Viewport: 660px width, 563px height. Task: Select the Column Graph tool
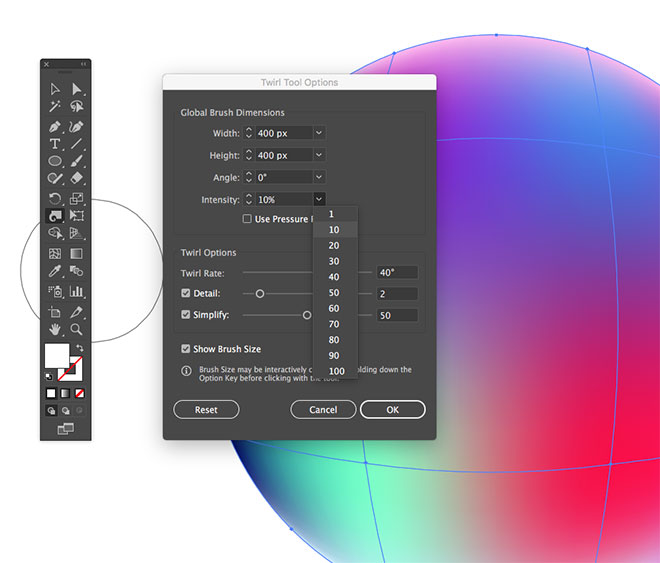click(x=76, y=292)
